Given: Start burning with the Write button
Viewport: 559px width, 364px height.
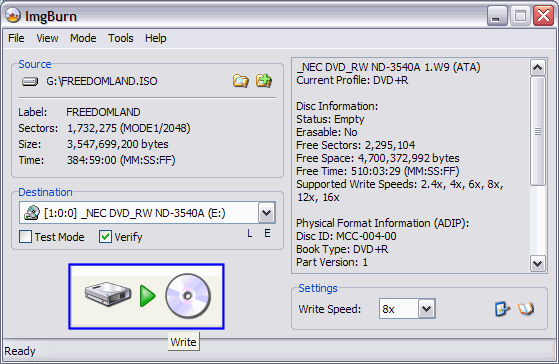Looking at the screenshot, I should pyautogui.click(x=147, y=296).
